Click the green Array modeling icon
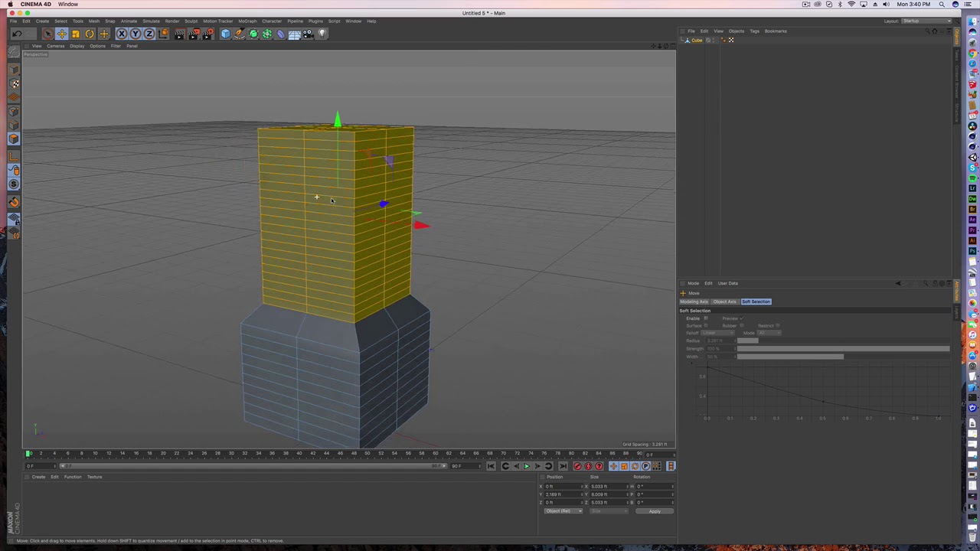Screen dimensions: 980x551 click(x=267, y=34)
